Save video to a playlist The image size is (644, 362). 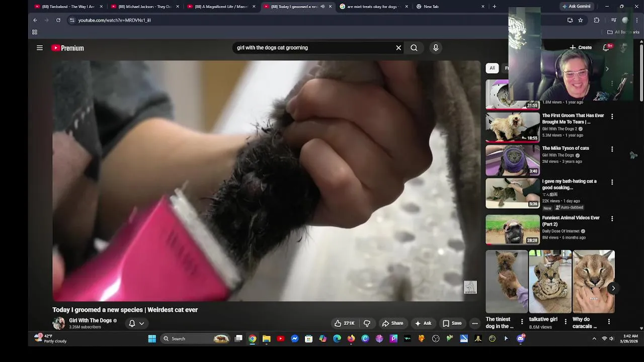[x=452, y=323]
